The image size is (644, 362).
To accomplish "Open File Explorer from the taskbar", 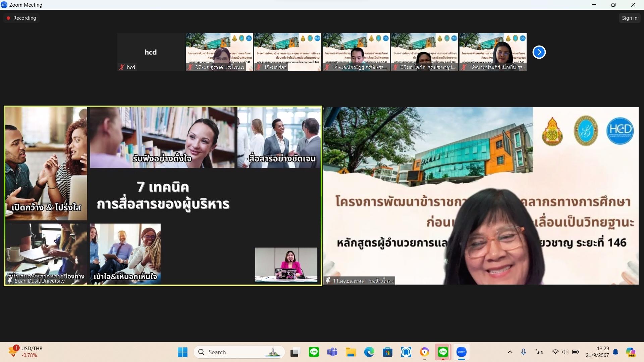I will (351, 352).
